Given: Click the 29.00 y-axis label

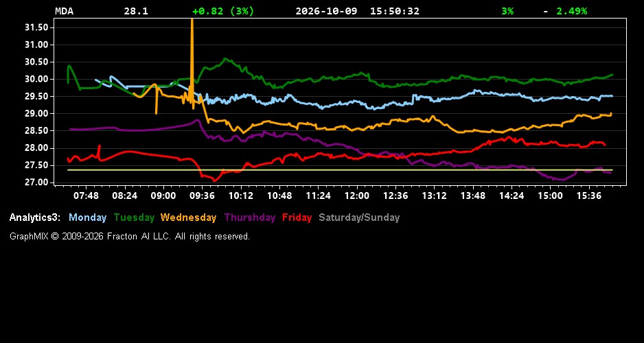Looking at the screenshot, I should (x=37, y=114).
